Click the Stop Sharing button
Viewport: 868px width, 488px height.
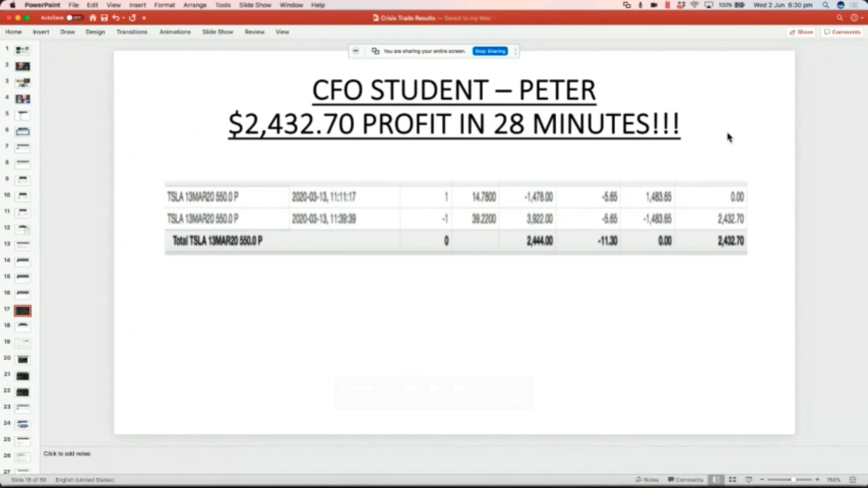(490, 51)
